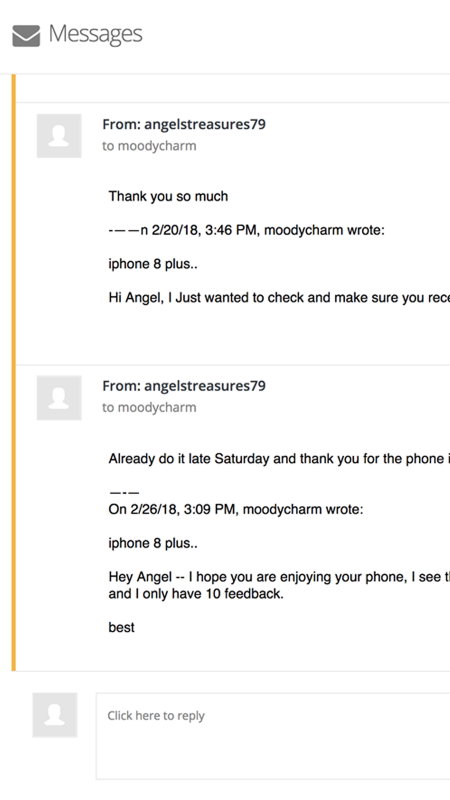Select sender angelstreasures79 on the first message

pyautogui.click(x=184, y=124)
